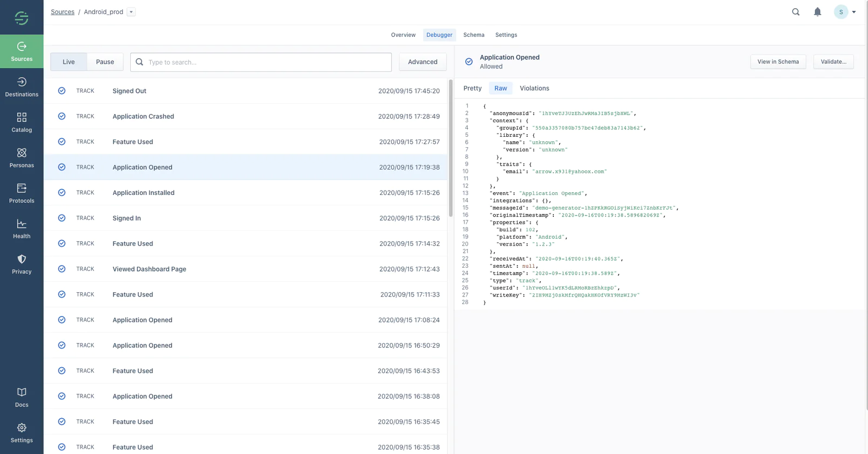The image size is (868, 454).
Task: Click check icon of Viewed Dashboard Page event
Action: click(62, 269)
